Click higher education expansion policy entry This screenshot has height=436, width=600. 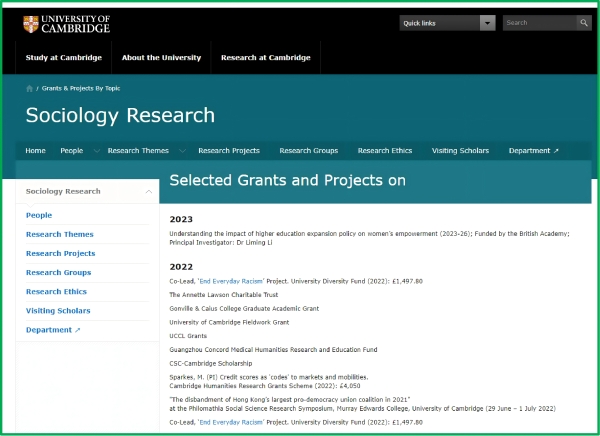point(369,234)
